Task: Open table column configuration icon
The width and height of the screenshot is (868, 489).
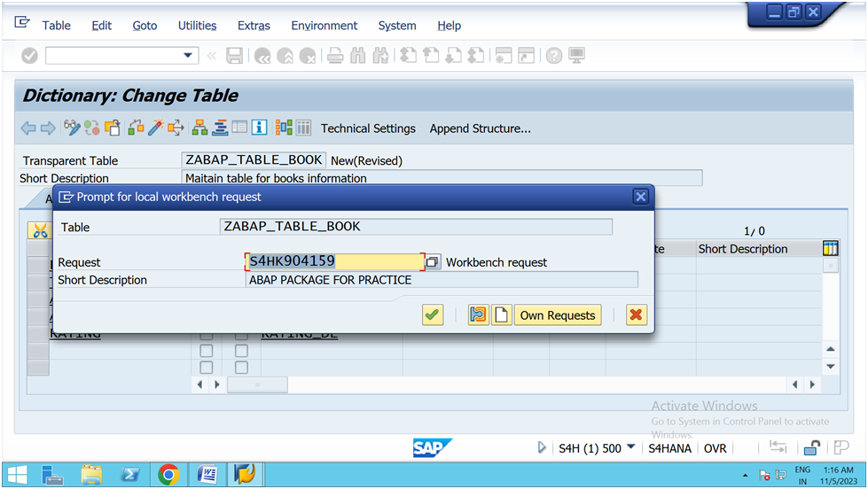Action: 831,248
